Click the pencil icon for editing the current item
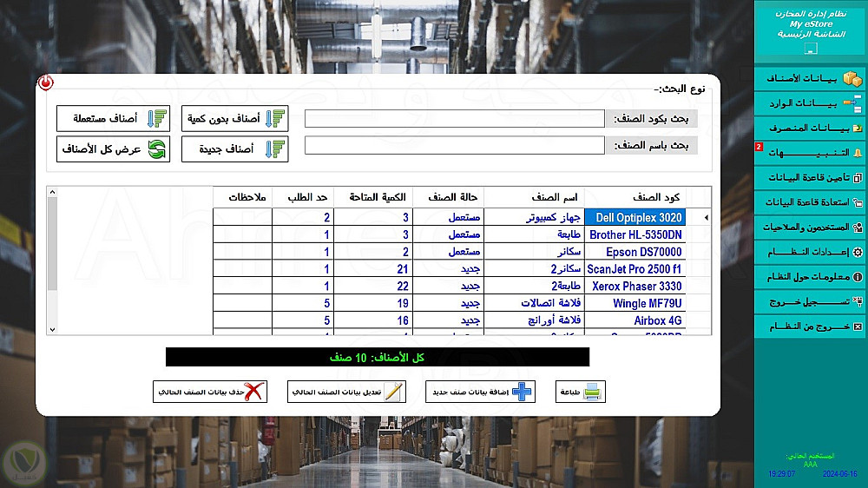The width and height of the screenshot is (868, 488). (393, 392)
